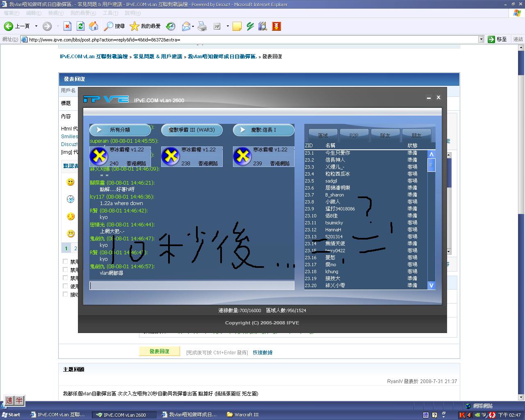The image size is (525, 420).
Task: Click the red download arrow toolbar icon
Action: (276, 26)
